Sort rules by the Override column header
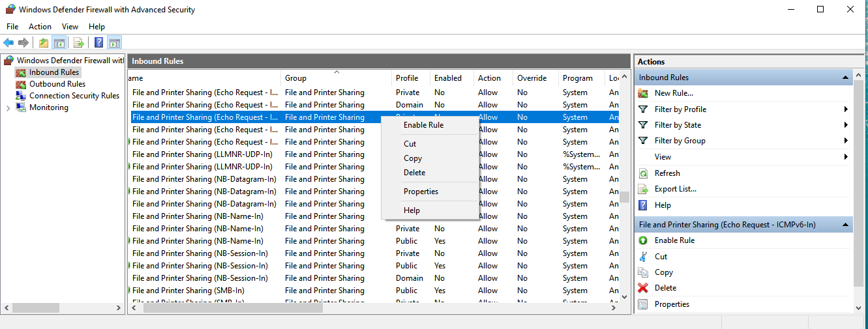 tap(535, 78)
